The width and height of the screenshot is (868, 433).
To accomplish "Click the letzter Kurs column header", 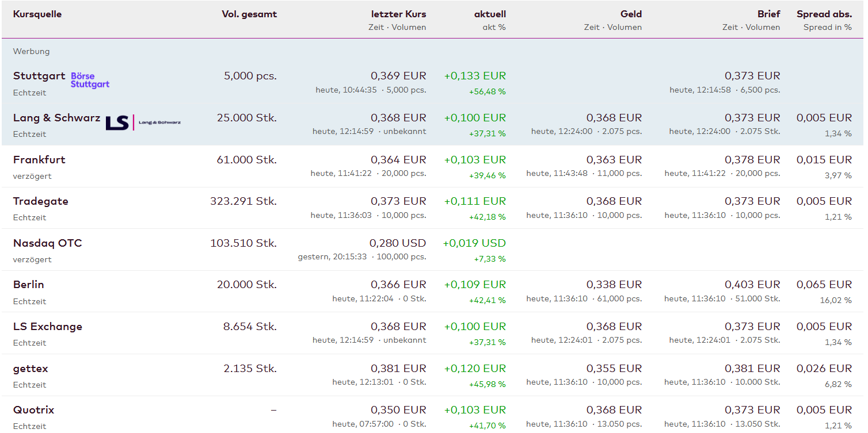I will click(x=399, y=14).
